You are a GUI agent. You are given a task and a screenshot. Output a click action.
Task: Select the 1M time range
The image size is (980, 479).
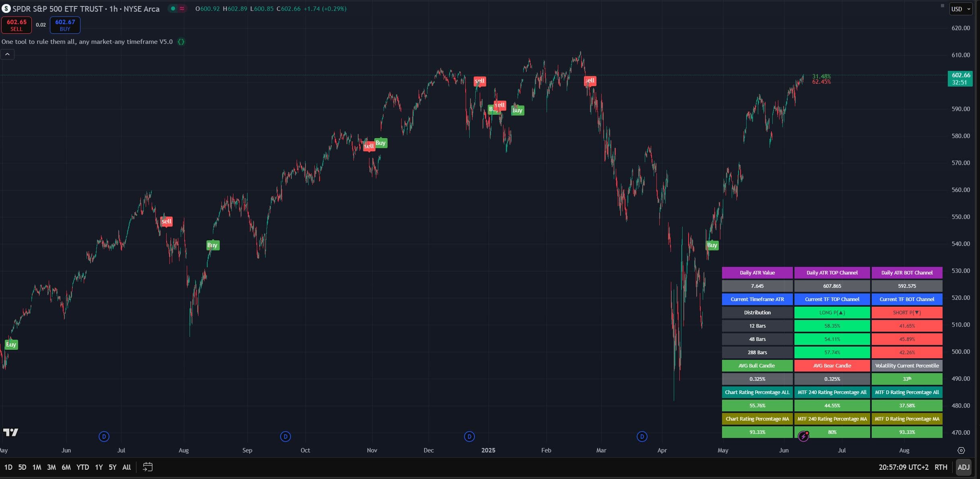tap(37, 467)
